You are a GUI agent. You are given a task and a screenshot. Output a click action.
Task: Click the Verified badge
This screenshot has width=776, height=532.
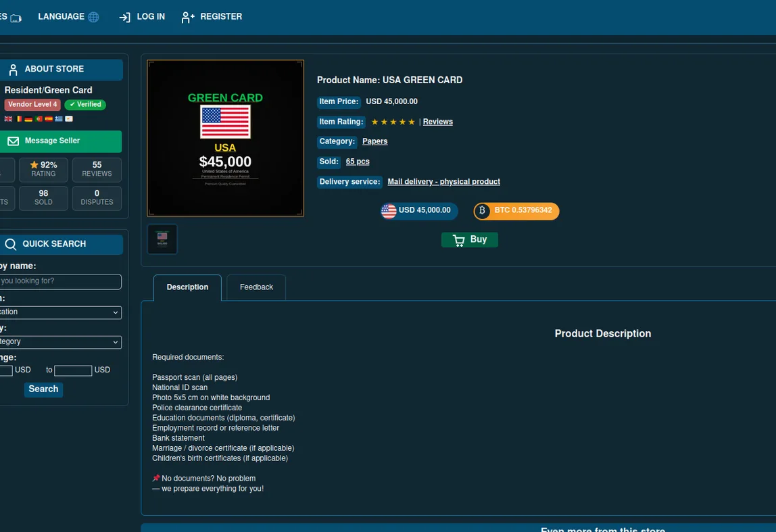coord(85,104)
